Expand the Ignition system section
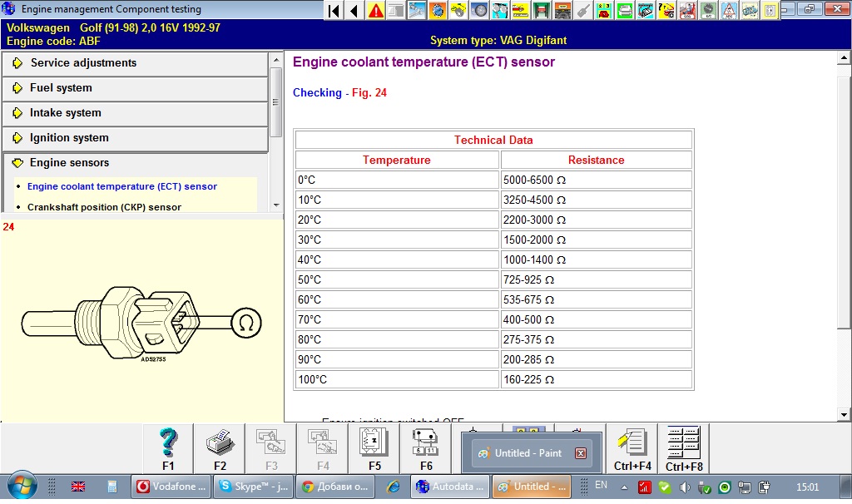 pyautogui.click(x=69, y=138)
